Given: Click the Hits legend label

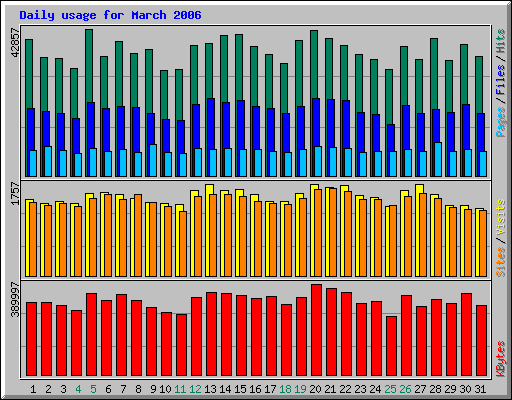Looking at the screenshot, I should 501,41.
